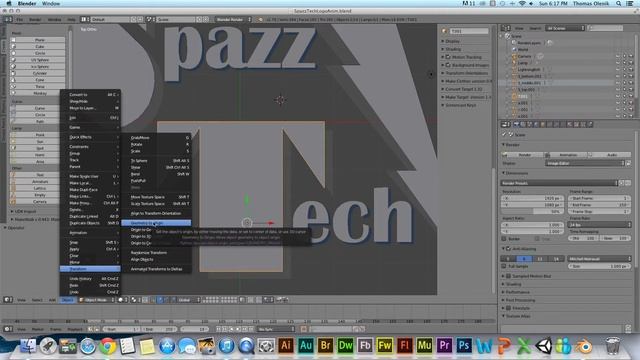Add a UV Sphere mesh button
This screenshot has width=640, height=360.
pyautogui.click(x=38, y=60)
